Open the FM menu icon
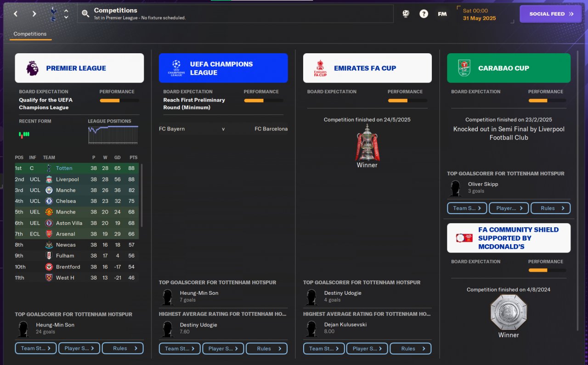This screenshot has width=588, height=365. tap(442, 14)
